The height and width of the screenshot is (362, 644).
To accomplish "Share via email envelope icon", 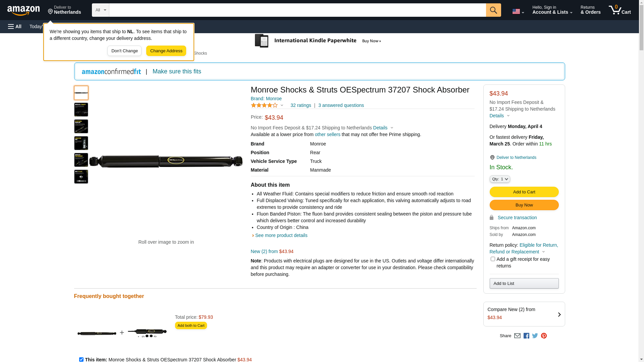I will (x=517, y=336).
